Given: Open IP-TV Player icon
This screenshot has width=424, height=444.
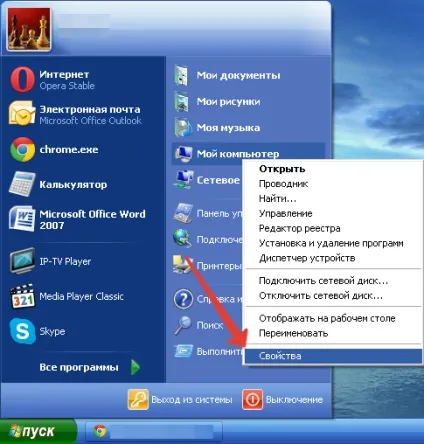Looking at the screenshot, I should pos(22,261).
